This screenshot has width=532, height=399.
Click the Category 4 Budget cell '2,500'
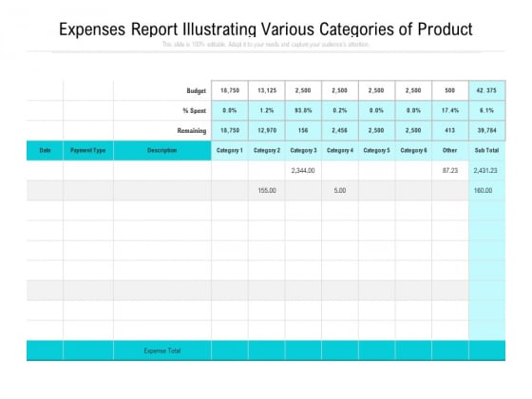click(x=340, y=90)
